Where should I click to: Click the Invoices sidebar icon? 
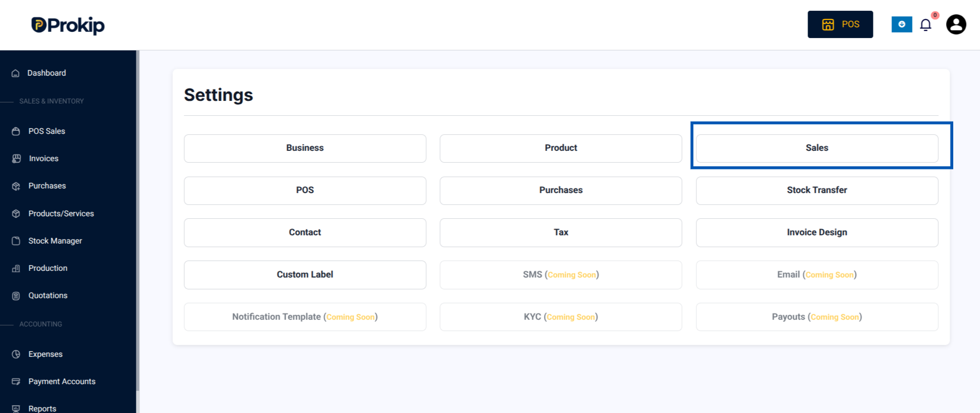[16, 159]
